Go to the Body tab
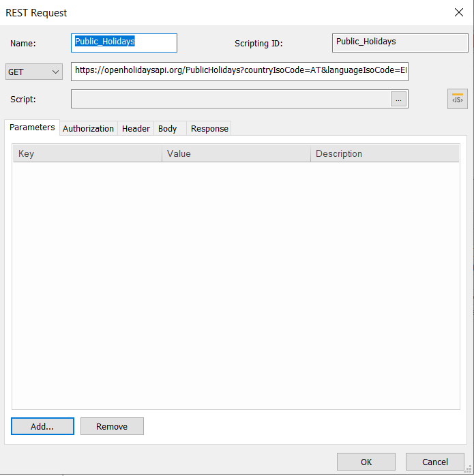This screenshot has width=474, height=476. 168,128
